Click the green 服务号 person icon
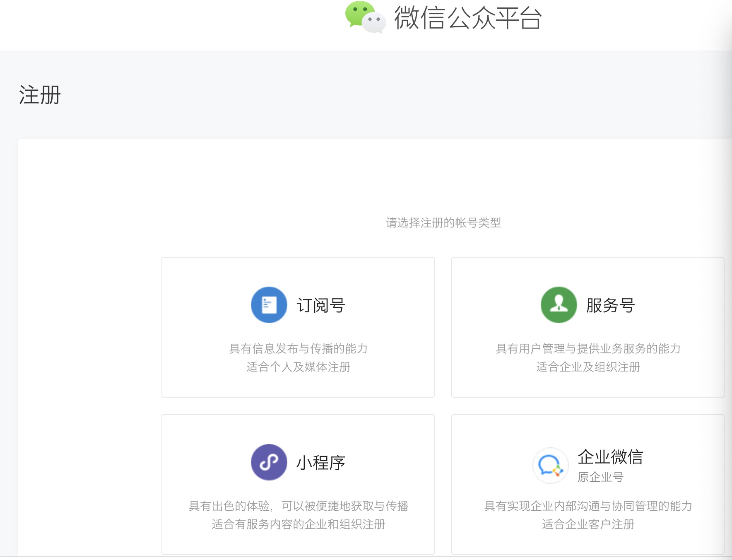This screenshot has width=732, height=560. pos(559,305)
